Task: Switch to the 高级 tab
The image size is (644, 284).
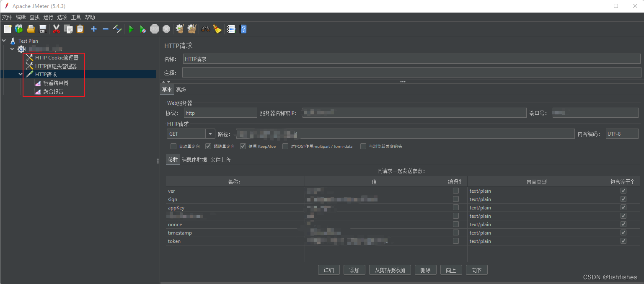Action: (x=181, y=90)
